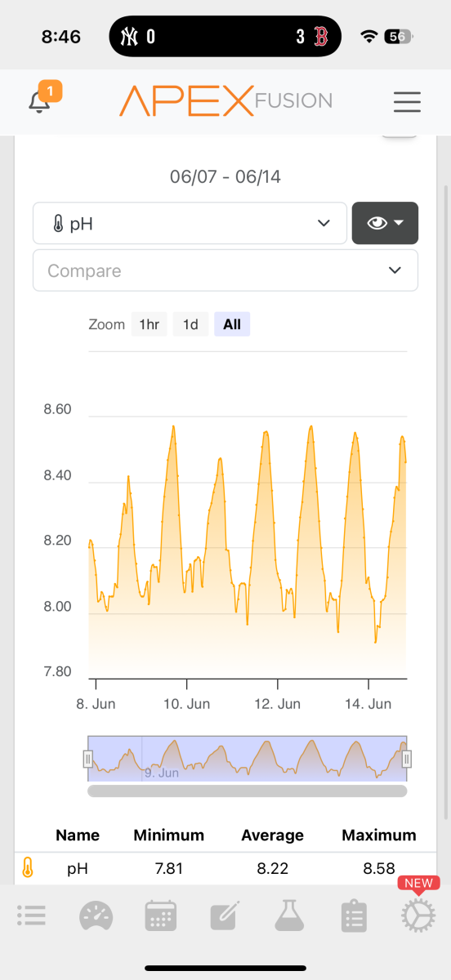This screenshot has width=451, height=980.
Task: Open the dashboard gauge icon
Action: click(96, 915)
